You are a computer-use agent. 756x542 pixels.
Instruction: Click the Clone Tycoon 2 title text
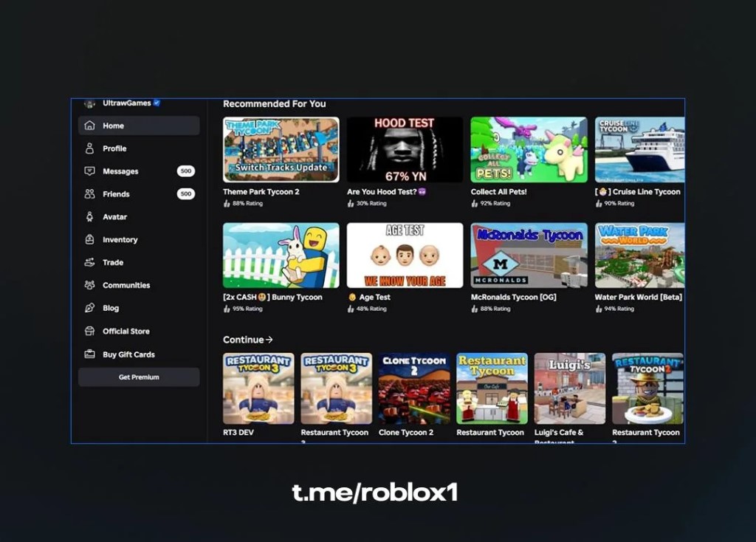point(406,433)
